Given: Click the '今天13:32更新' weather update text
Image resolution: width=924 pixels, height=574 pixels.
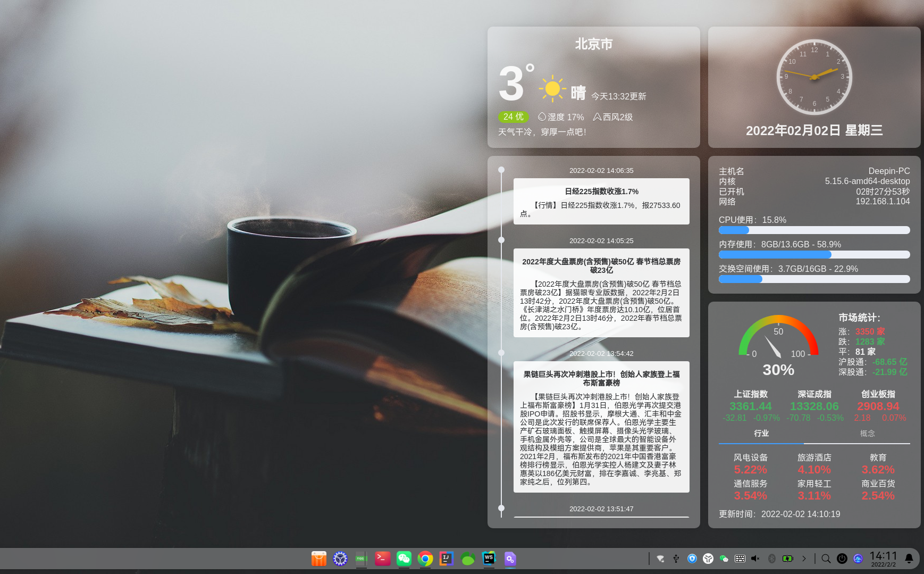Looking at the screenshot, I should 619,96.
